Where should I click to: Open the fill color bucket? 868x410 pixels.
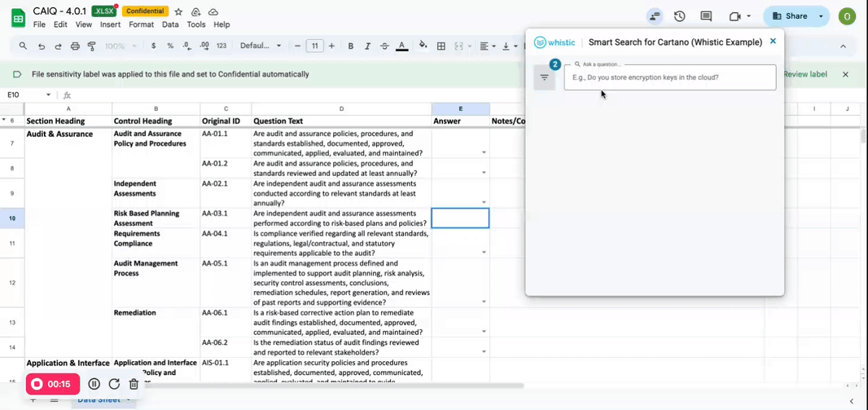(423, 46)
